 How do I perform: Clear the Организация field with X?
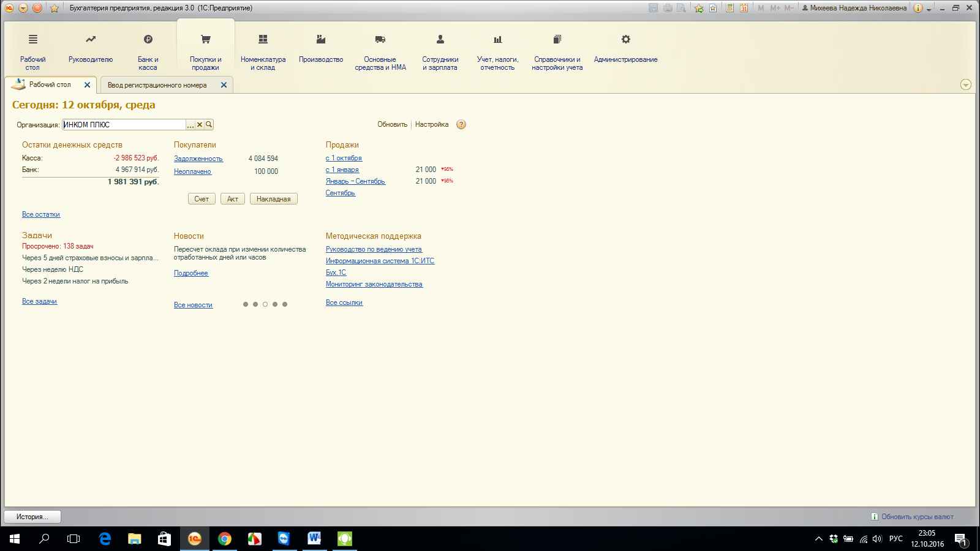[200, 124]
